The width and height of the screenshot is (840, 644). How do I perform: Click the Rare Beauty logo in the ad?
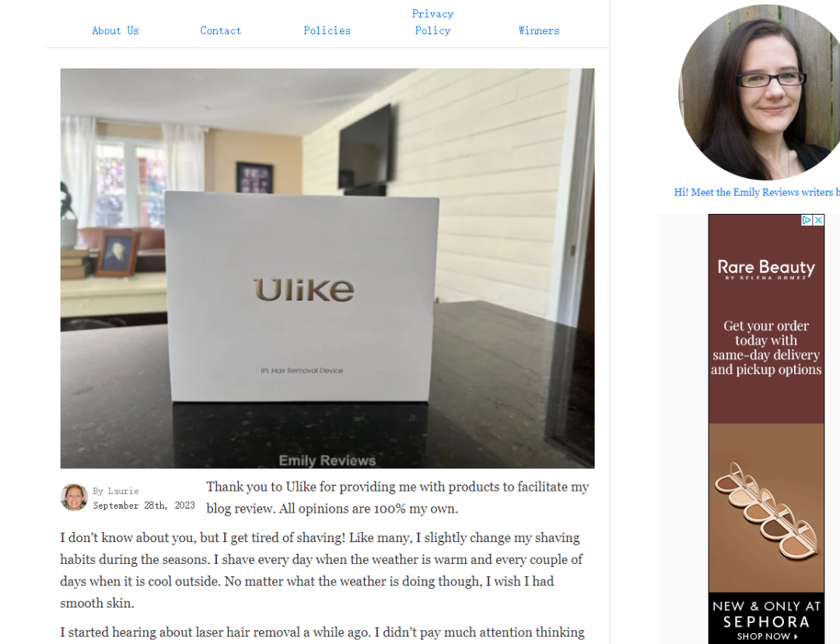(x=766, y=268)
